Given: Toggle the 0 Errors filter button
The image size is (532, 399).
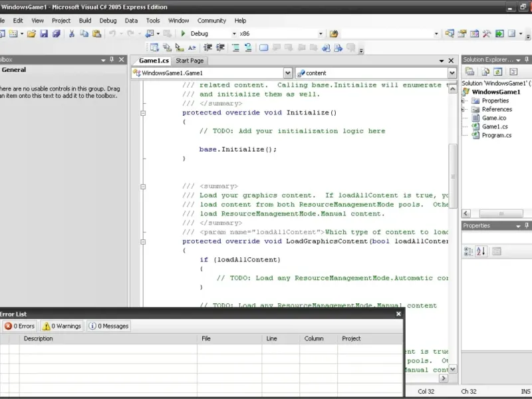Looking at the screenshot, I should click(19, 326).
